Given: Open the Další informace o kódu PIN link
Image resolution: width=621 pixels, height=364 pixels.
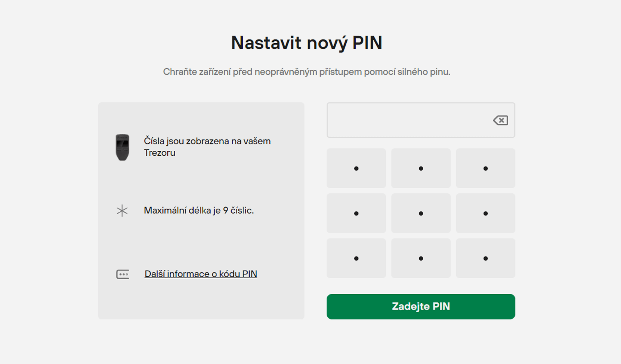Looking at the screenshot, I should 201,274.
